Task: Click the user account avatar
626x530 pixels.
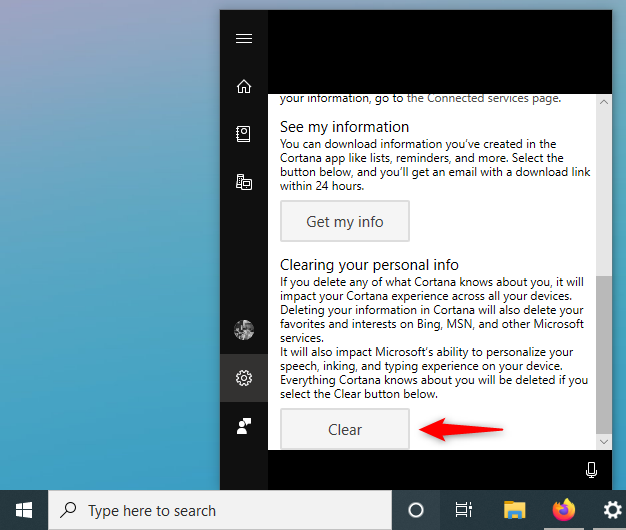Action: 244,330
